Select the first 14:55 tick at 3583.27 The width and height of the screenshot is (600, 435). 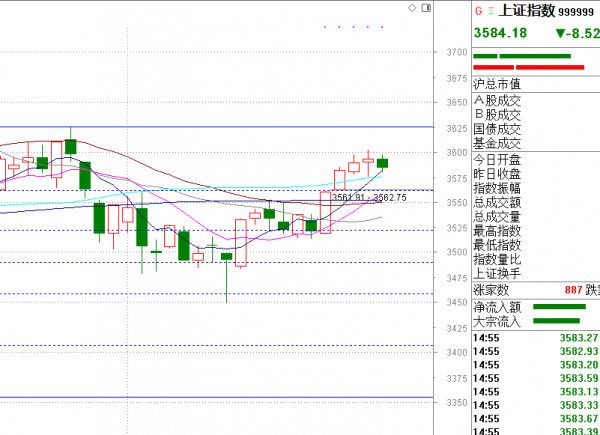tap(535, 337)
